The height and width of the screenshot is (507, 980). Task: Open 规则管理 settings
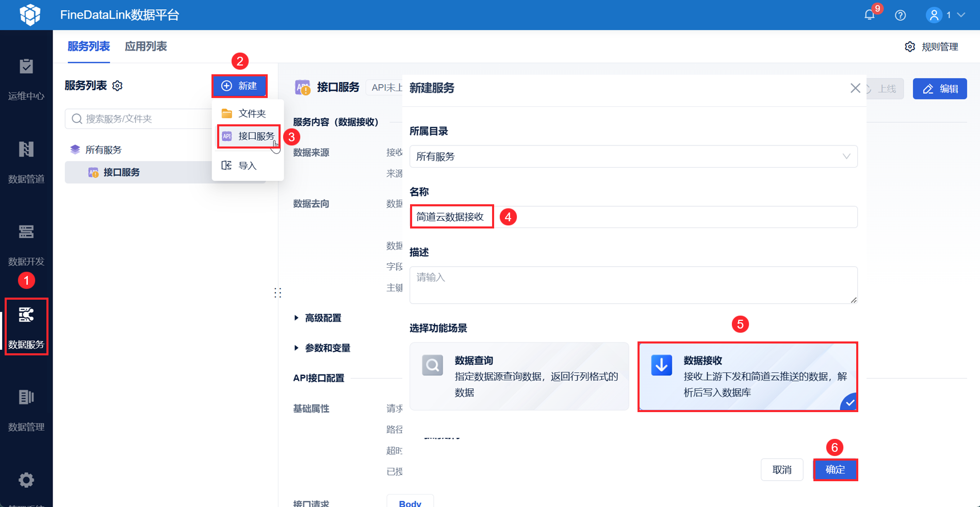(x=932, y=47)
